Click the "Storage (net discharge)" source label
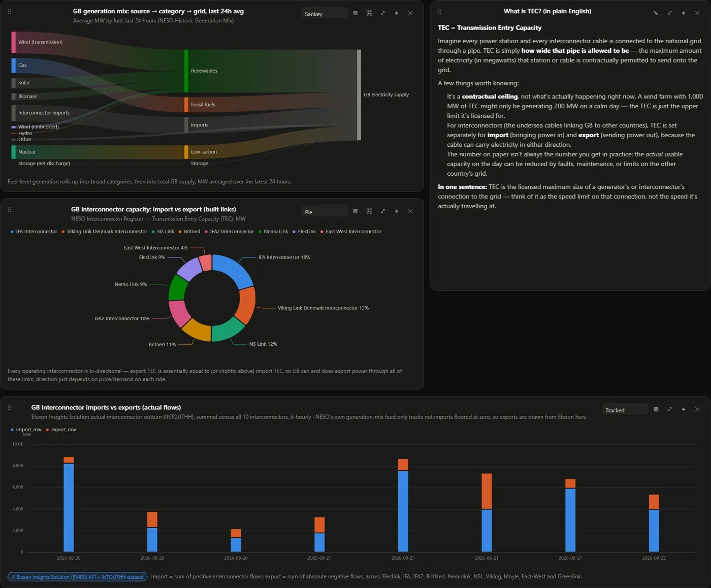This screenshot has width=711, height=588. click(44, 164)
